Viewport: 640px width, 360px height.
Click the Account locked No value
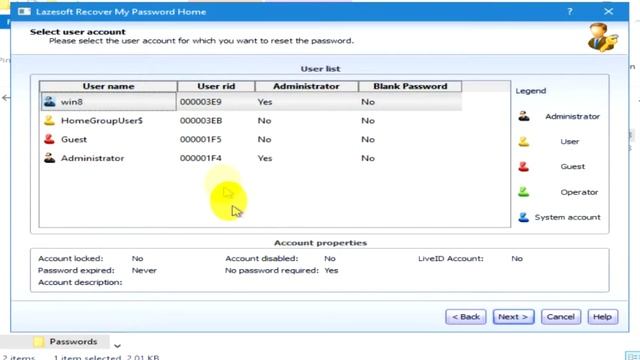click(138, 258)
